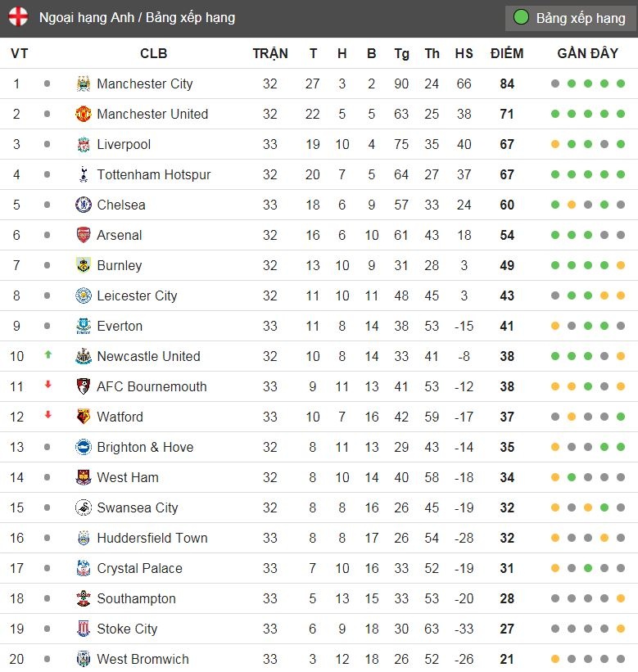Click AFC Bournemouth's red down arrow
638x672 pixels.
(48, 386)
